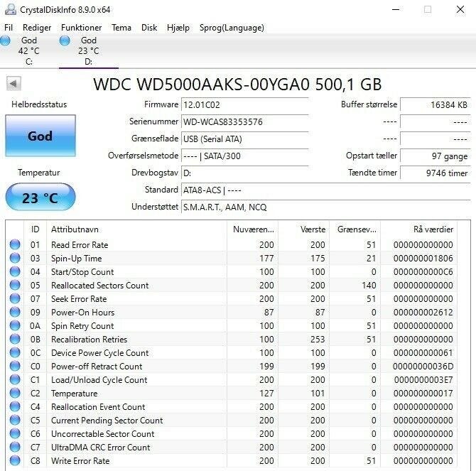Click the 23 °C temperature button
Image resolution: width=476 pixels, height=471 pixels.
(40, 197)
